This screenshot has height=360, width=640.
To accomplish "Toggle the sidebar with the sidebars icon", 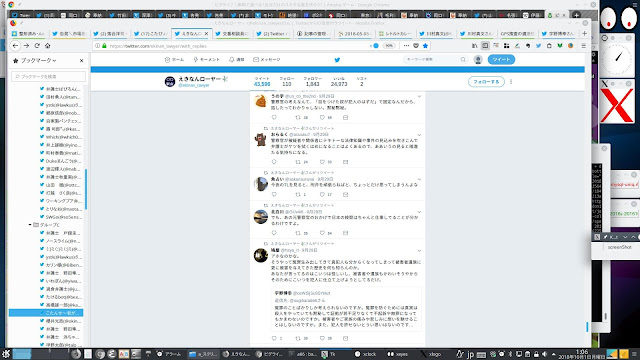I will click(x=485, y=46).
